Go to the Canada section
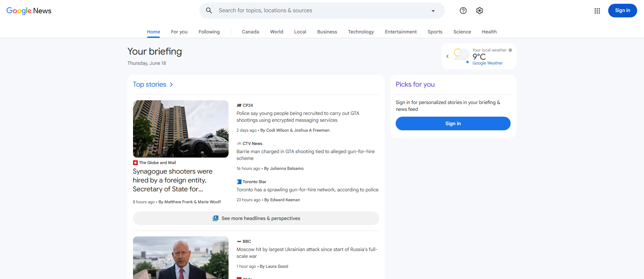This screenshot has width=644, height=279. (x=250, y=32)
